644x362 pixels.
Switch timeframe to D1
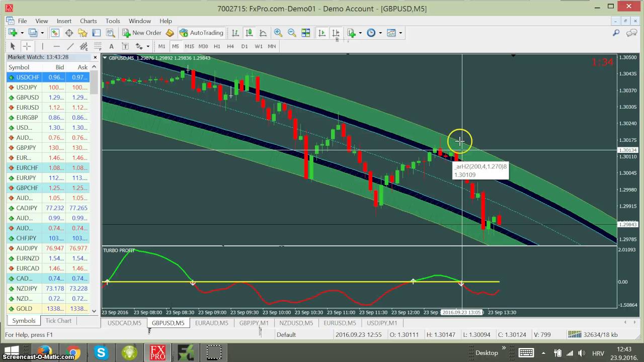tap(245, 46)
